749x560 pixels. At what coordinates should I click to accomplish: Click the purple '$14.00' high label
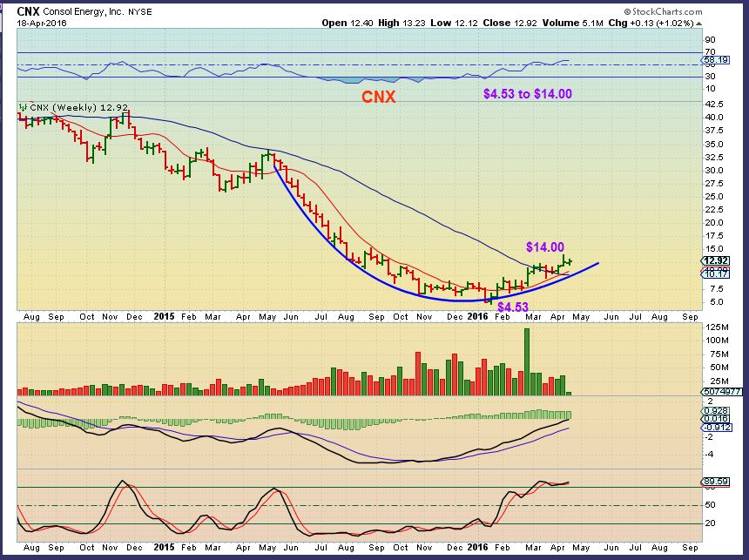(x=545, y=247)
